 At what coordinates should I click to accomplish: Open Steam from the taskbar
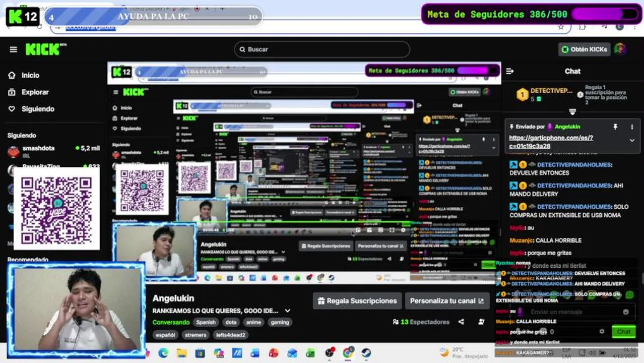point(366,353)
